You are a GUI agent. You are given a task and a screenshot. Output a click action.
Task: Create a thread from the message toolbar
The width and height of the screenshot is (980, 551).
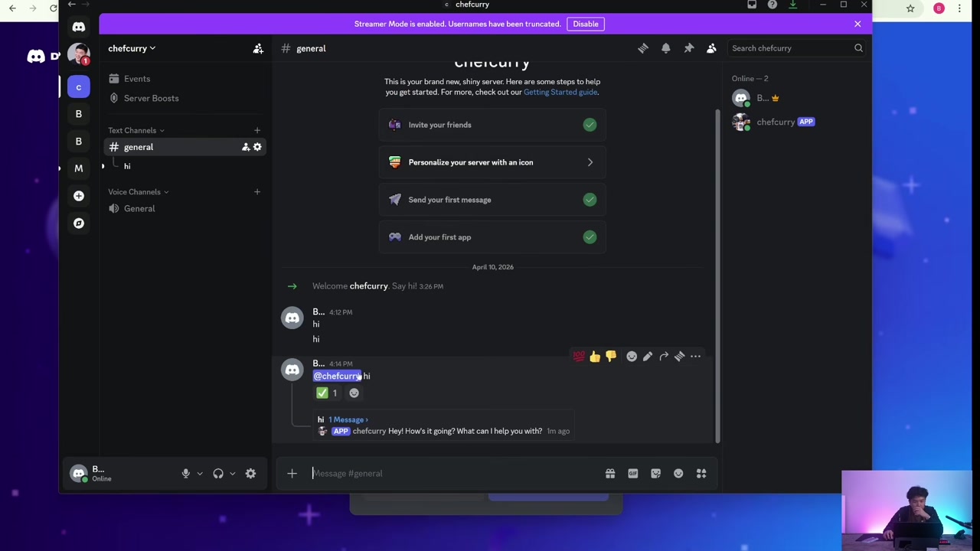(680, 357)
